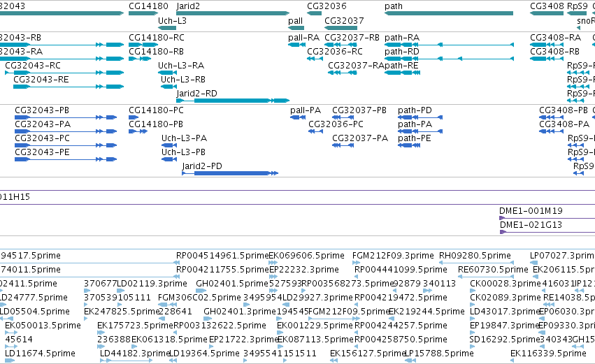
Task: Click transcript CG3408-RB
Action: click(547, 59)
